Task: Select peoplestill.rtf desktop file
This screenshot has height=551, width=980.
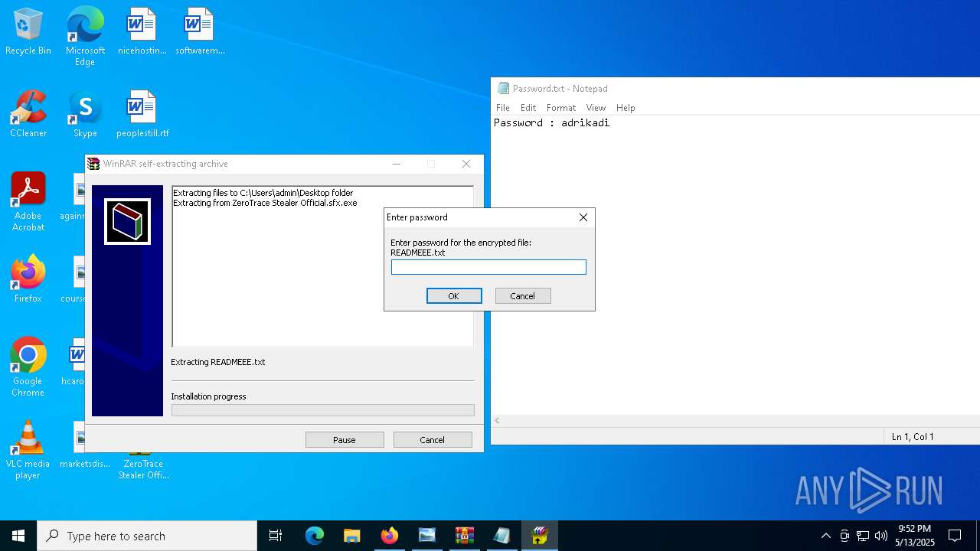Action: point(142,115)
